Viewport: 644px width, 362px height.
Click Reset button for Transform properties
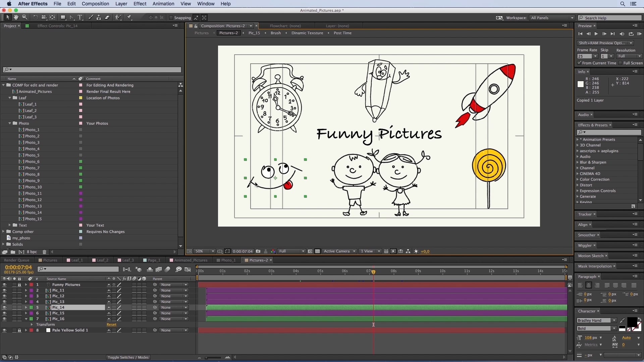tap(111, 324)
